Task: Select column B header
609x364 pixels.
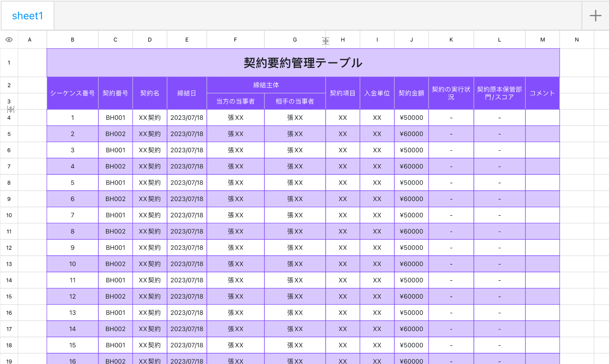Action: [x=72, y=40]
